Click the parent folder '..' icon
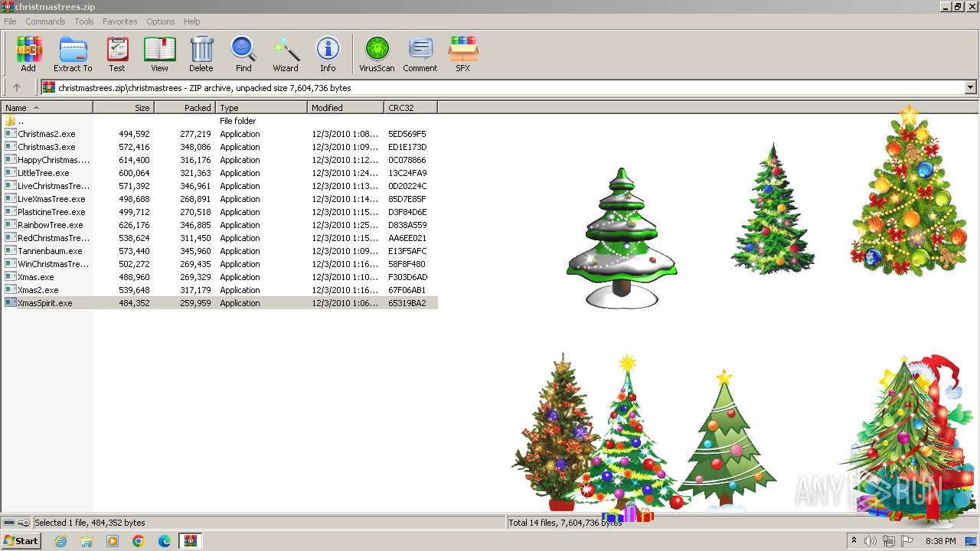The image size is (980, 551). point(10,121)
